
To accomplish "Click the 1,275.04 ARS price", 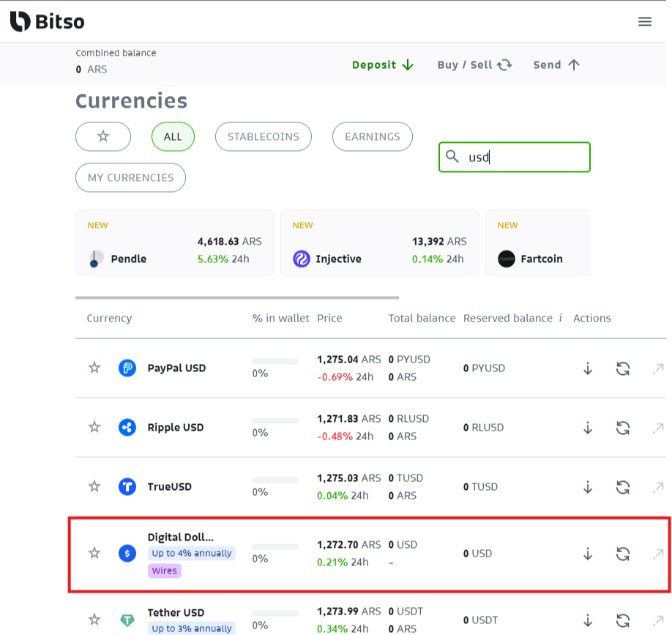I will click(x=349, y=360).
